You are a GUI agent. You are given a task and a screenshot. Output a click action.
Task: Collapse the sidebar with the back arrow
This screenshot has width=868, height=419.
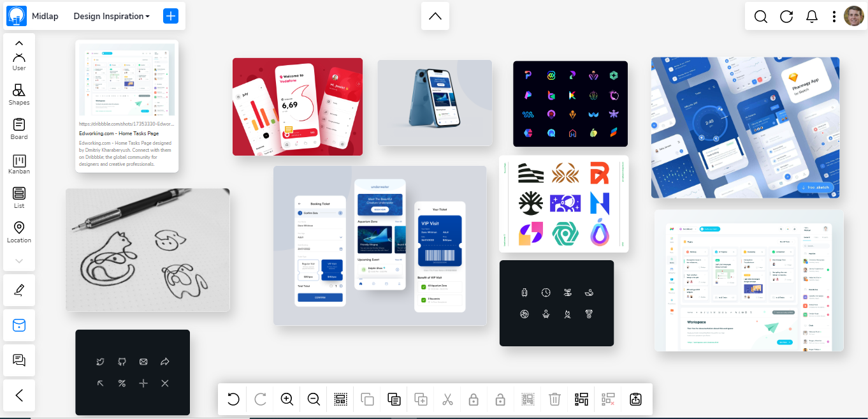click(x=18, y=395)
